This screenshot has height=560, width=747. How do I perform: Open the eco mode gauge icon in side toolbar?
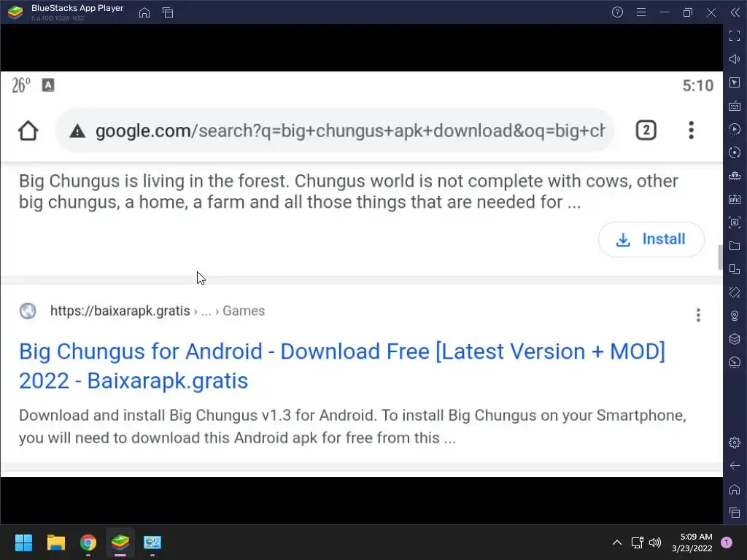click(735, 362)
